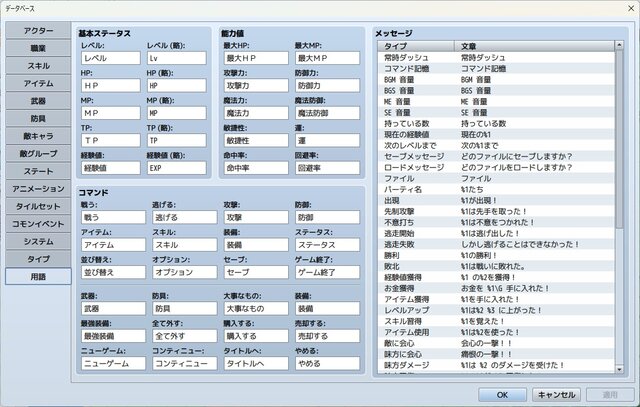This screenshot has height=407, width=640.
Task: Click the ニューゲーム field
Action: (x=113, y=363)
